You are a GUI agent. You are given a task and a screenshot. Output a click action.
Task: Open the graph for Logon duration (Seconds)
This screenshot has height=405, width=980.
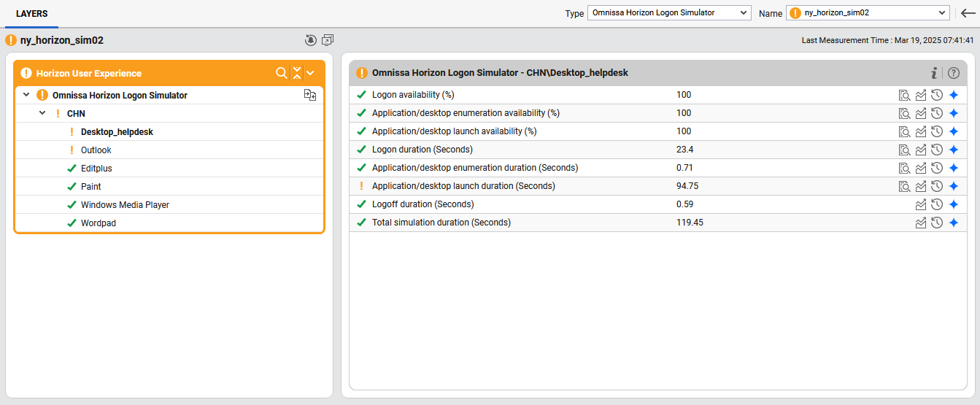(x=921, y=150)
